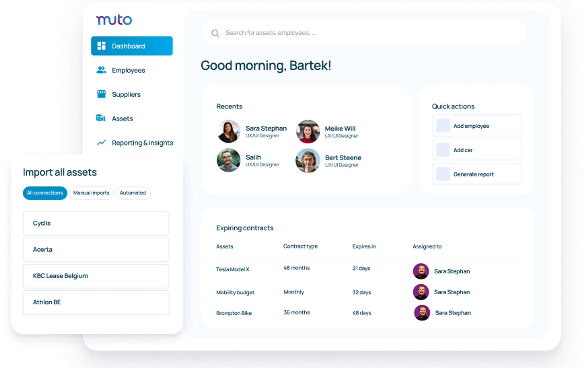The image size is (588, 368).
Task: Click the Bert Steene name
Action: [x=343, y=158]
